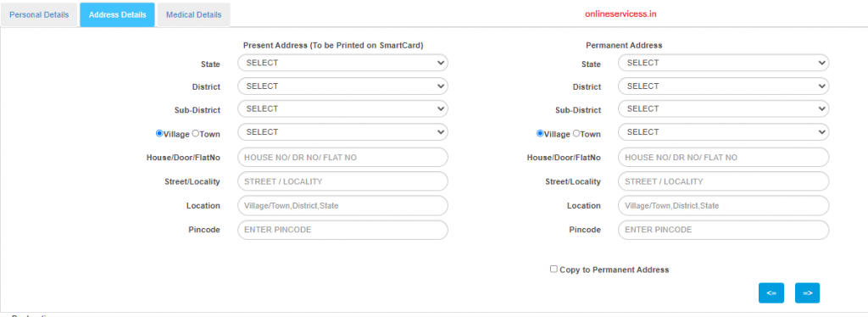Choose Village radio under Permanent Address
868x317 pixels.
coord(540,133)
